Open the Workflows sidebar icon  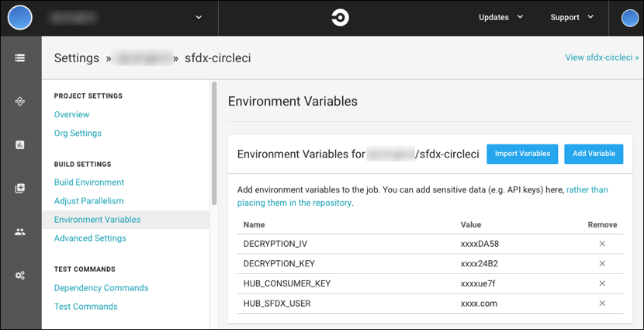point(19,102)
